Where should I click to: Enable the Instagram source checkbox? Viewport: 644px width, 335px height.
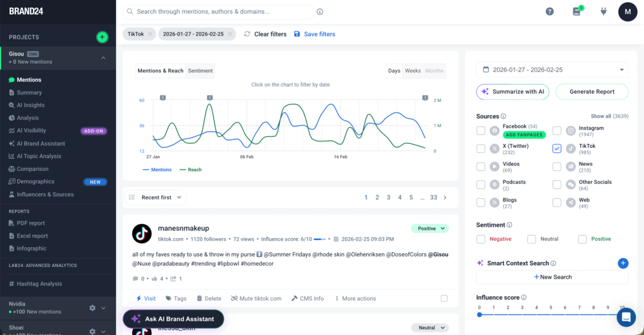point(557,130)
